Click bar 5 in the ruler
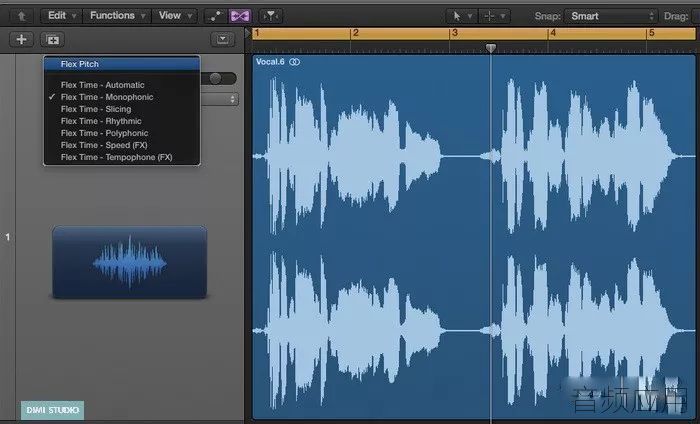 click(652, 33)
